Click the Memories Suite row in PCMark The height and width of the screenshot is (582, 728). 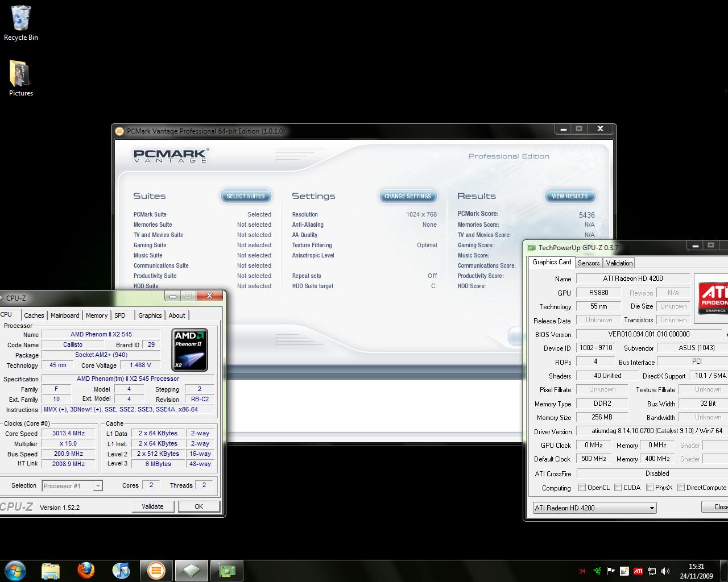point(202,225)
